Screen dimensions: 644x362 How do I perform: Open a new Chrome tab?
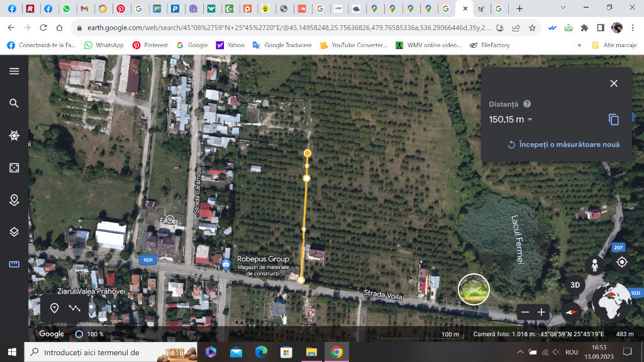click(x=519, y=9)
